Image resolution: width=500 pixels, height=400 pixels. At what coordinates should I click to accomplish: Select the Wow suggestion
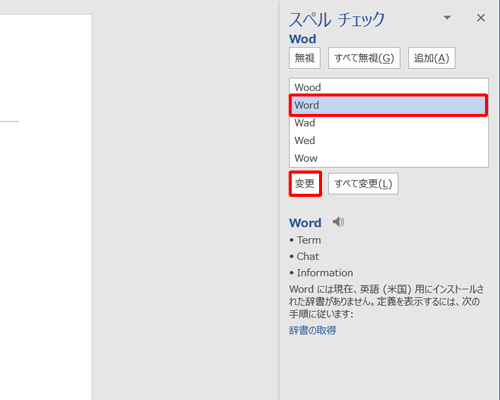[389, 158]
